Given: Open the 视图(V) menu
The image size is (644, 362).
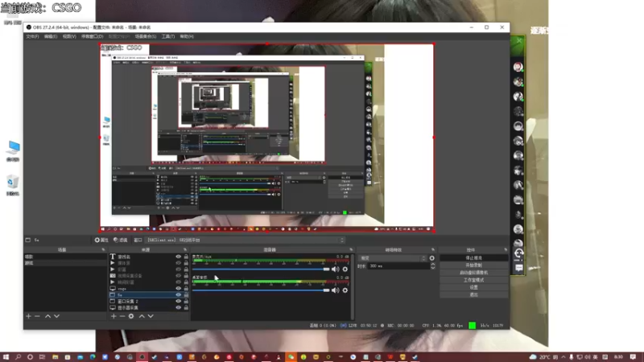Looking at the screenshot, I should [69, 36].
